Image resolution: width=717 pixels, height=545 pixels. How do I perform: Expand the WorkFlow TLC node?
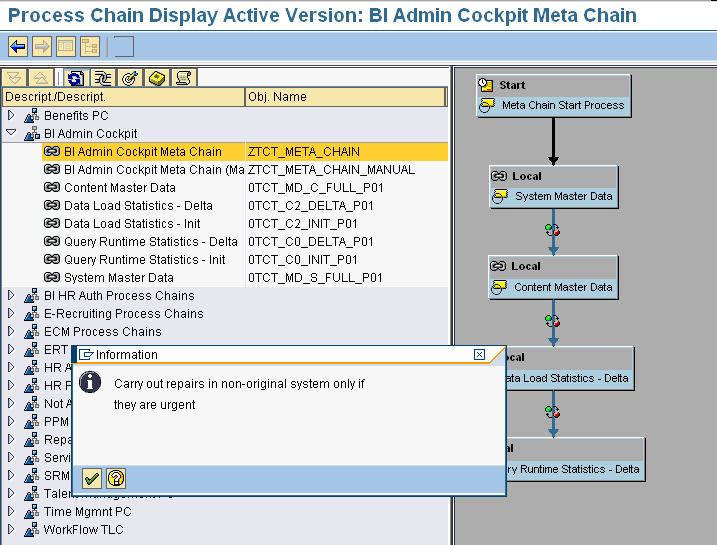11,529
